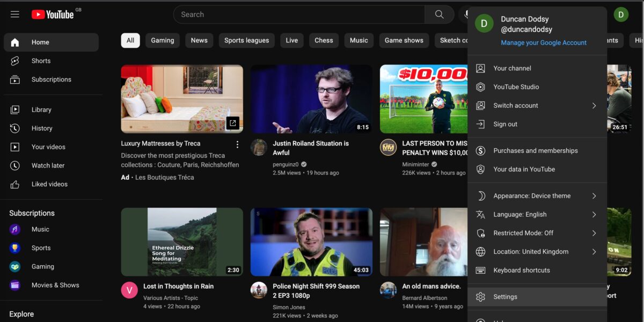Click the Duncan Dodsy profile picture
644x322 pixels.
pos(484,24)
